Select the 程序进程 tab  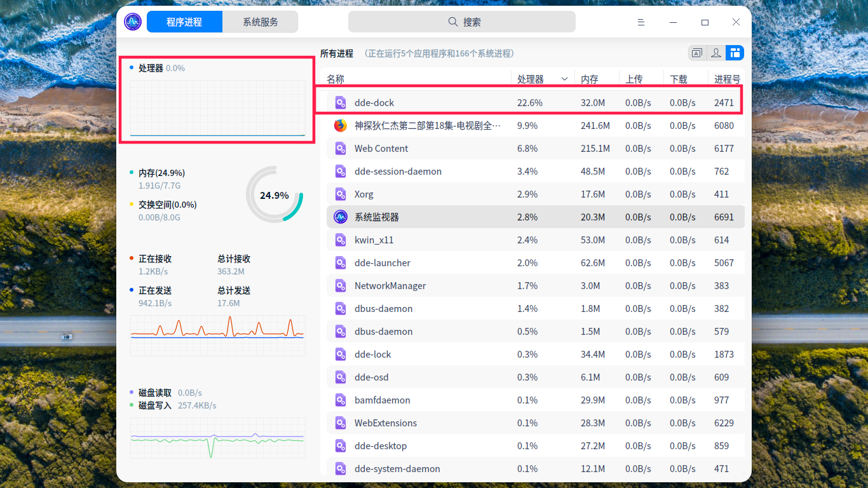coord(184,21)
